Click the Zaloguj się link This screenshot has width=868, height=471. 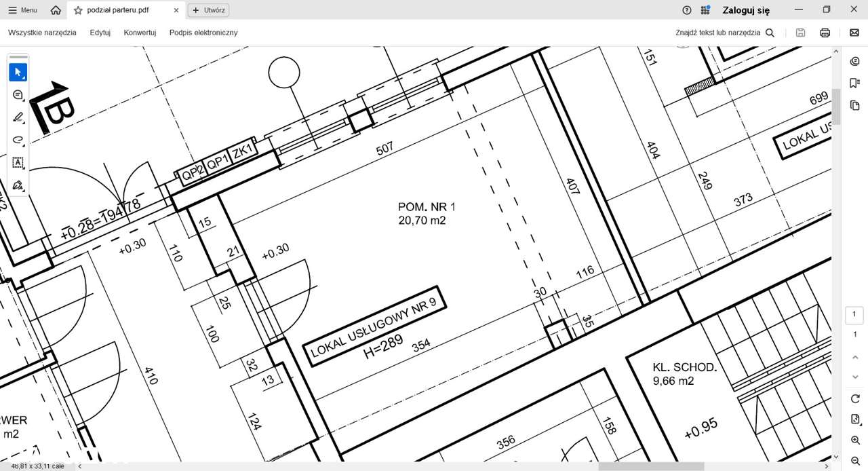[x=746, y=10]
